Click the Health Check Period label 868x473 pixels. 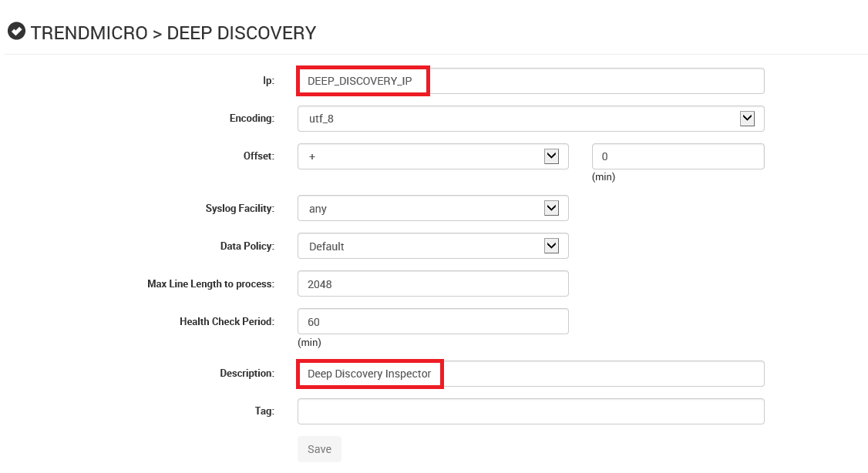tap(227, 321)
